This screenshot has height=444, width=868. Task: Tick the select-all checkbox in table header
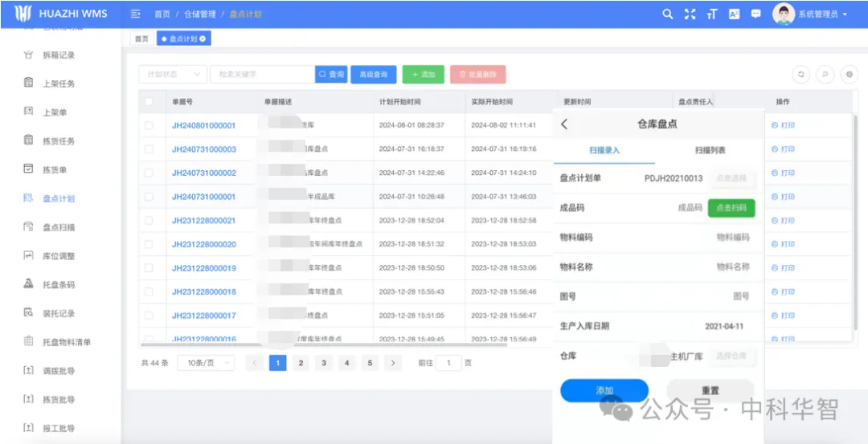tap(148, 102)
